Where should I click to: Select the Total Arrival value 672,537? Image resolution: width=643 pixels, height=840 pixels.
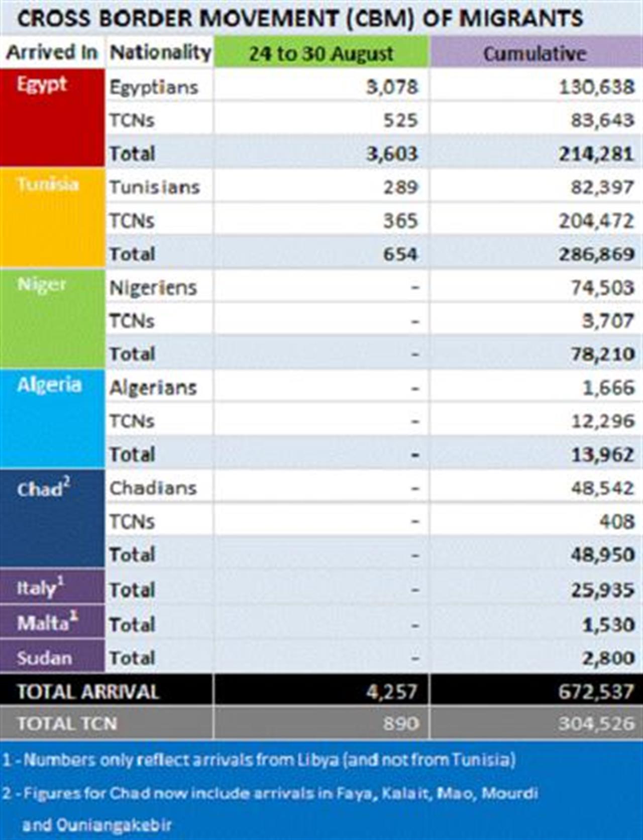click(596, 692)
